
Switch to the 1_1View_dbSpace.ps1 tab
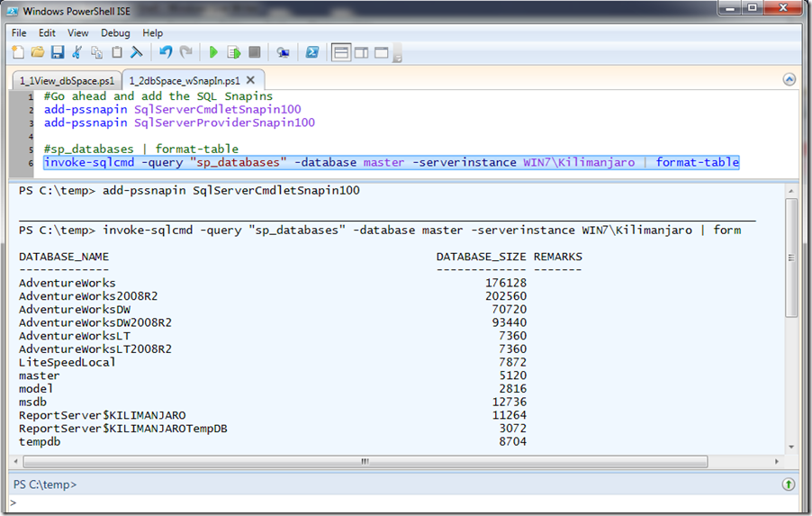(67, 80)
